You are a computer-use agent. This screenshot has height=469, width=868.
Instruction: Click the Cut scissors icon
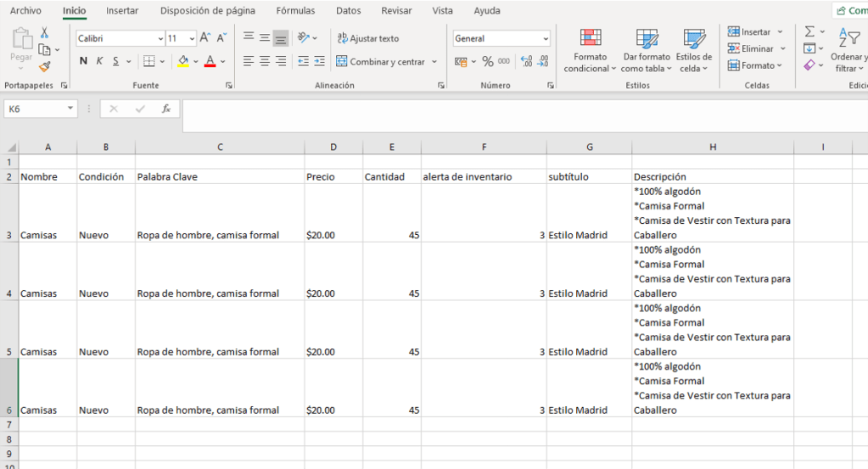[44, 32]
